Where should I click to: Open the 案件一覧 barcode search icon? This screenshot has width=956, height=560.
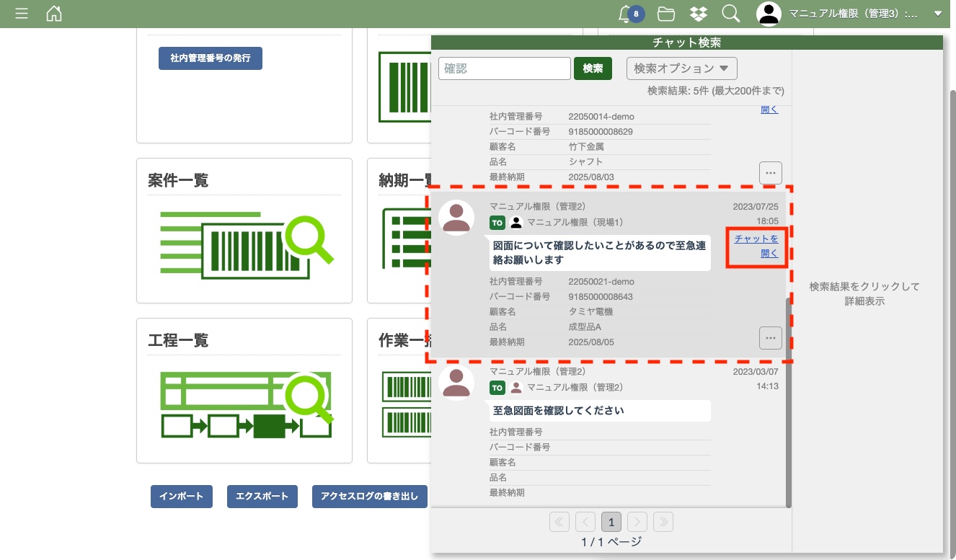pyautogui.click(x=246, y=244)
